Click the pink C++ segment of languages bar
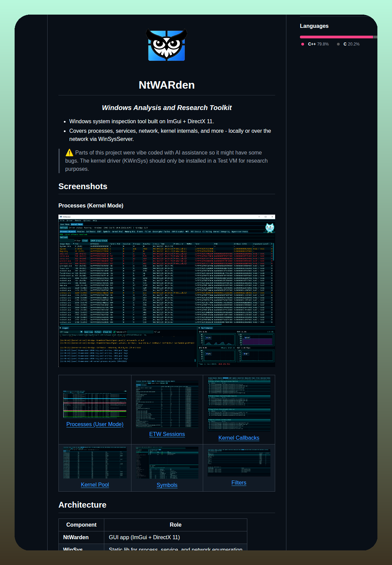This screenshot has height=565, width=392. 336,37
